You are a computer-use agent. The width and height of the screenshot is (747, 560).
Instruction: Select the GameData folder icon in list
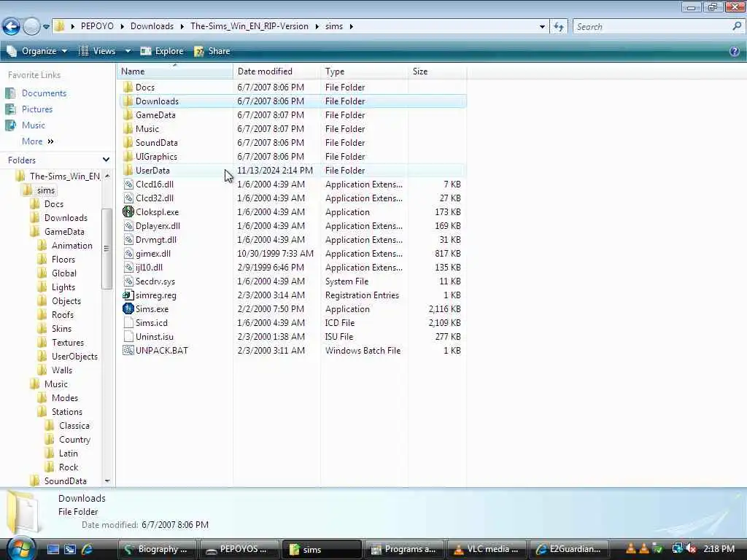pyautogui.click(x=128, y=114)
